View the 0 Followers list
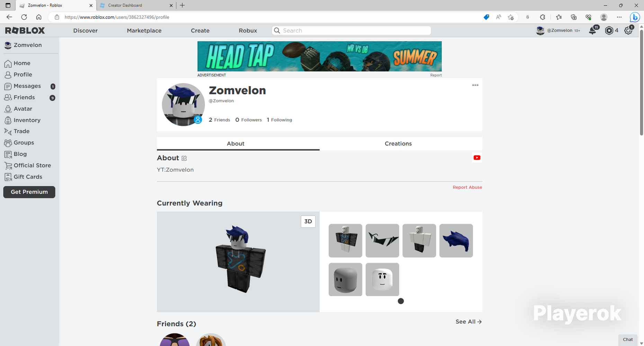644x346 pixels. click(249, 120)
